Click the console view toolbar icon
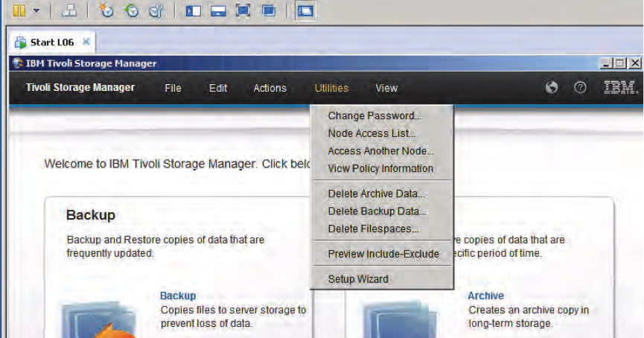The height and width of the screenshot is (338, 644). click(305, 10)
